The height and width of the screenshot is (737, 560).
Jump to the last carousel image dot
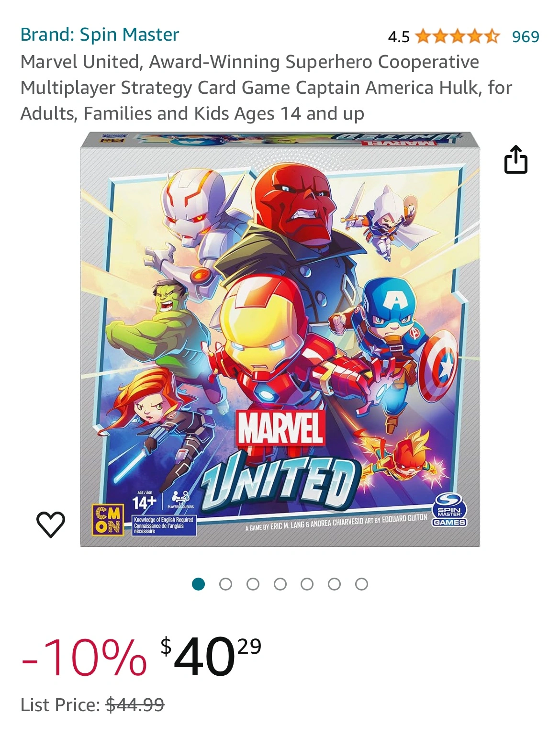pos(362,584)
